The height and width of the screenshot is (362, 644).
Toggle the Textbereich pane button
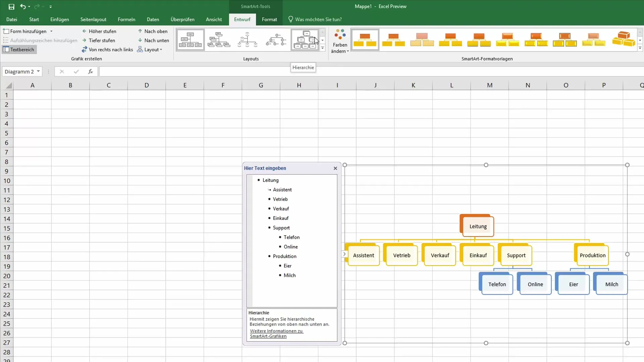(19, 50)
